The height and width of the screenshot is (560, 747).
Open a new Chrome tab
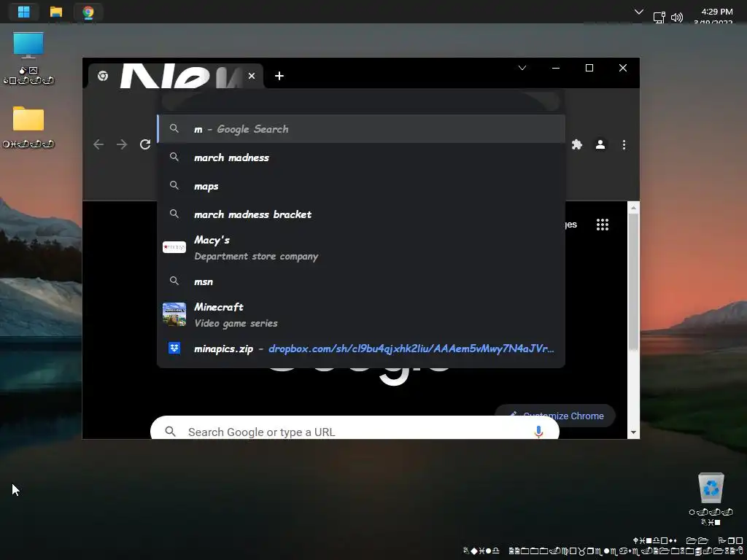coord(279,76)
